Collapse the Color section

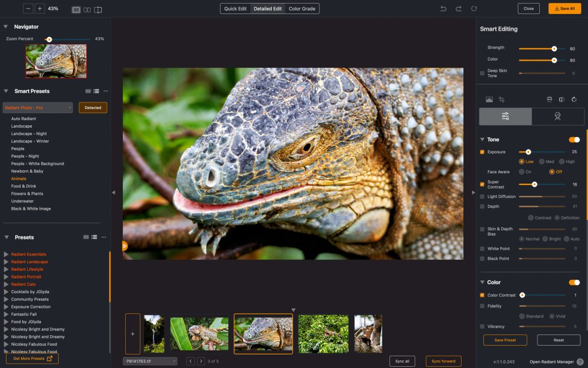pos(482,282)
